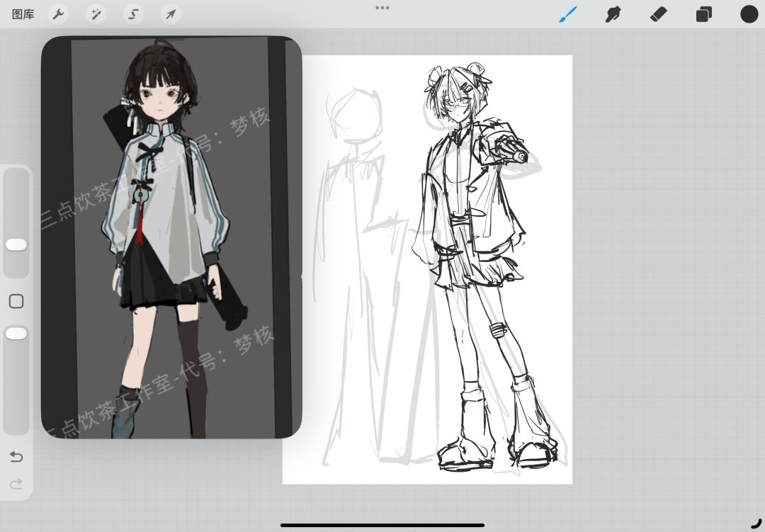Activate the Transform arrow tool
This screenshot has height=532, width=765.
171,14
